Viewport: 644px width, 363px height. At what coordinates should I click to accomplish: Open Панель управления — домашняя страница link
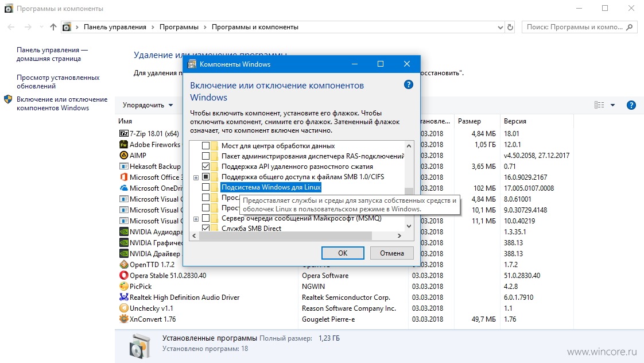coord(52,54)
